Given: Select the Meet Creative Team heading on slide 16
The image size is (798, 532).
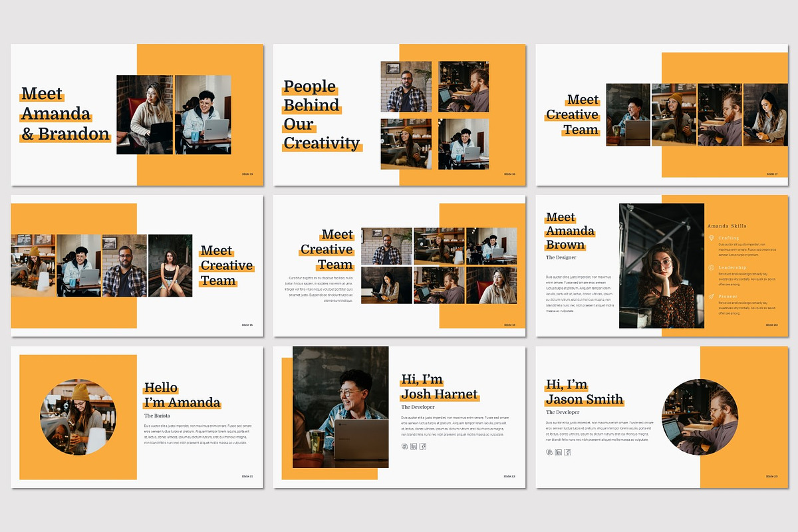Looking at the screenshot, I should [226, 265].
